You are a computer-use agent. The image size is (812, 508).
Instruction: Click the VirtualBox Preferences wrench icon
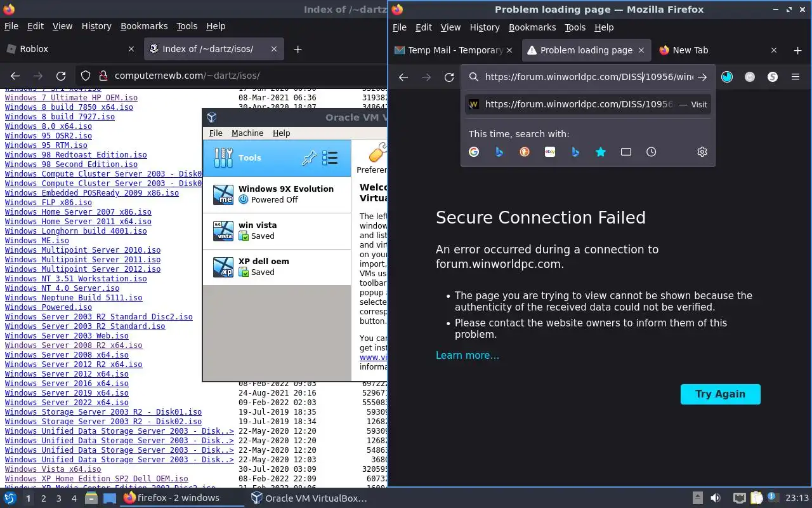[x=378, y=153]
